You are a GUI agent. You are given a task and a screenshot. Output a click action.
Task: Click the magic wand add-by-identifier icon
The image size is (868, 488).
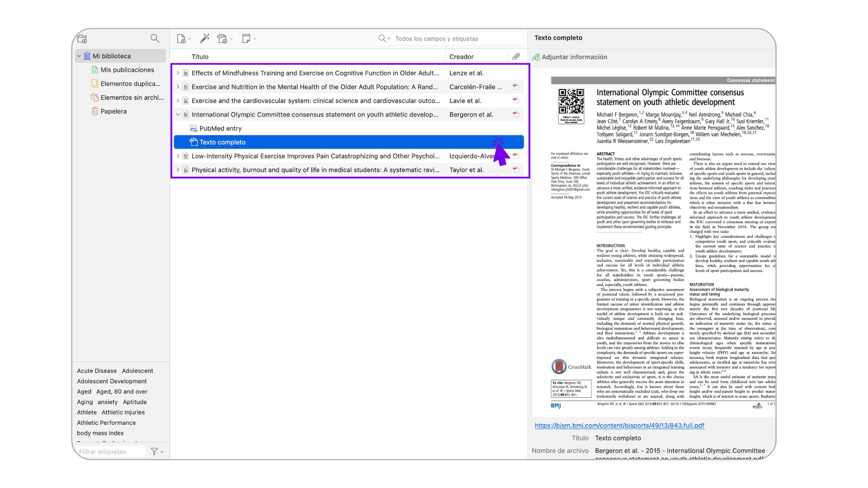204,39
